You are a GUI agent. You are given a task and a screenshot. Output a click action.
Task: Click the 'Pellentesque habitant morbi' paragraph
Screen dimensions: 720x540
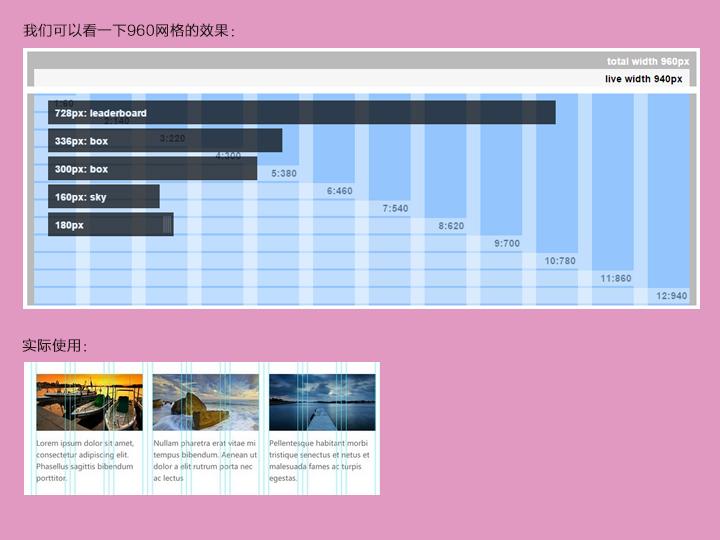[320, 461]
